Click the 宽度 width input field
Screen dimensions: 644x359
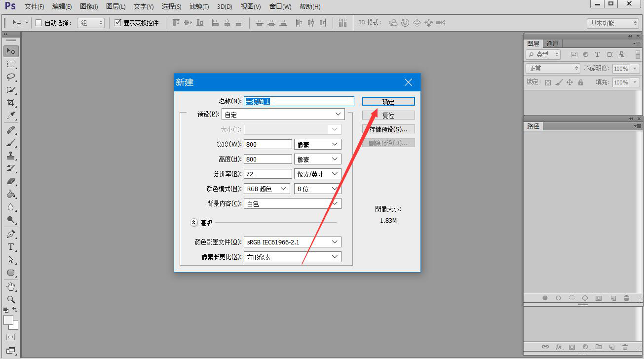(x=267, y=144)
